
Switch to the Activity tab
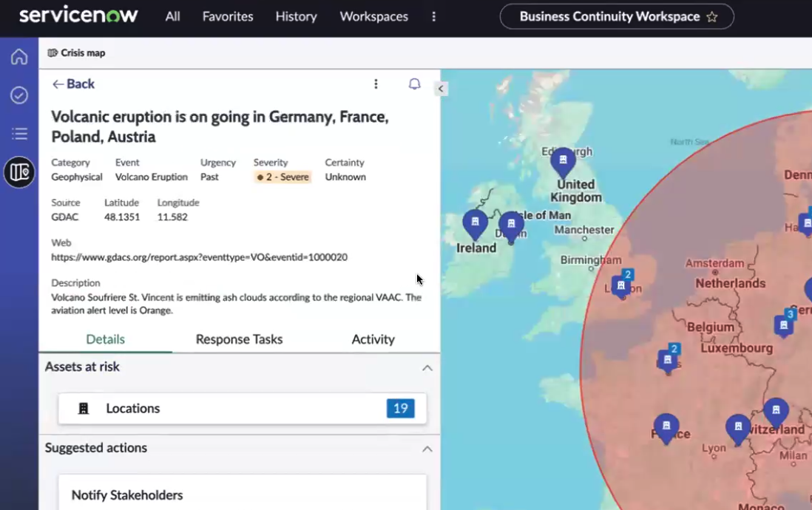point(373,339)
